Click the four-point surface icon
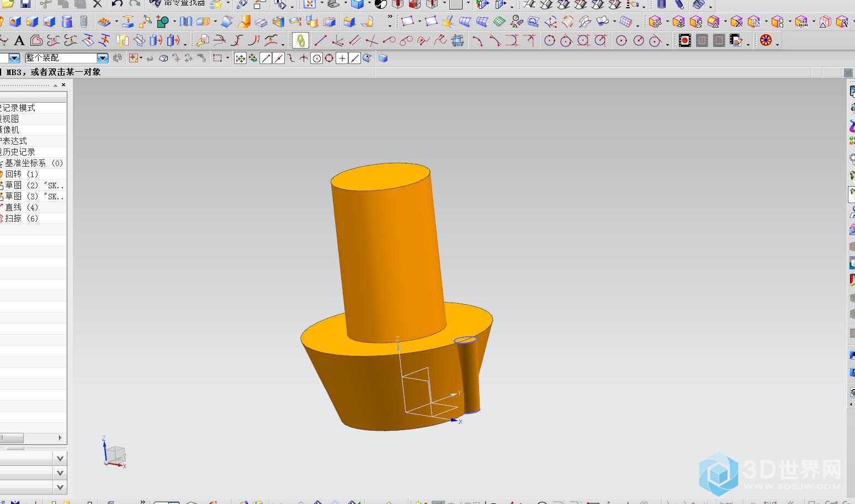The height and width of the screenshot is (504, 855). 407,22
